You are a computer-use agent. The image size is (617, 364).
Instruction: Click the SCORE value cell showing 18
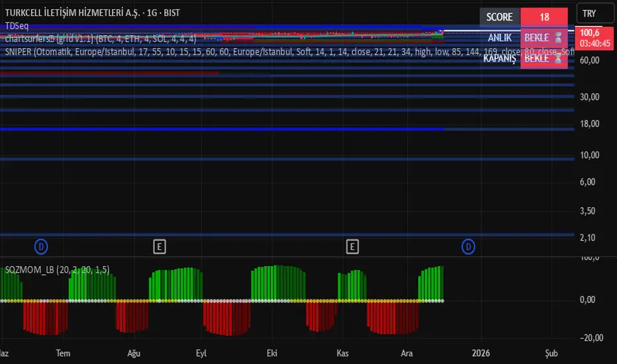544,17
